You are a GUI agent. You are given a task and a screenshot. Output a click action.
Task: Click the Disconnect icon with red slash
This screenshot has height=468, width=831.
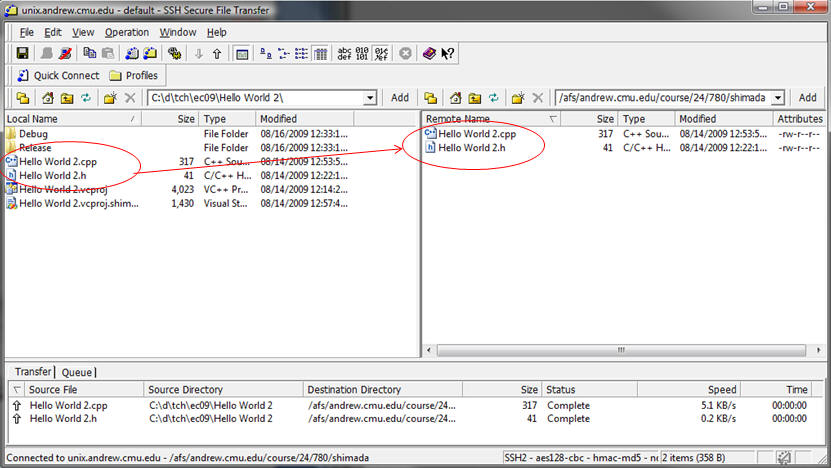[x=65, y=53]
